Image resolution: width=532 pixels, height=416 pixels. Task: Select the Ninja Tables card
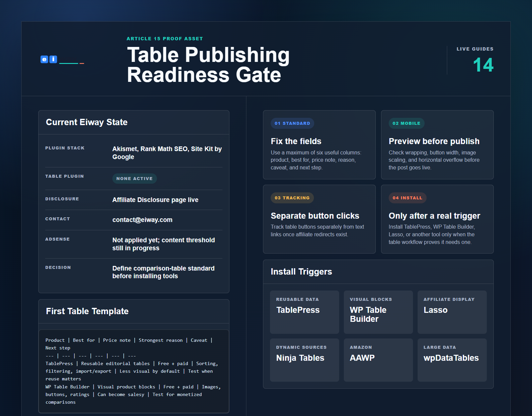[x=305, y=360]
